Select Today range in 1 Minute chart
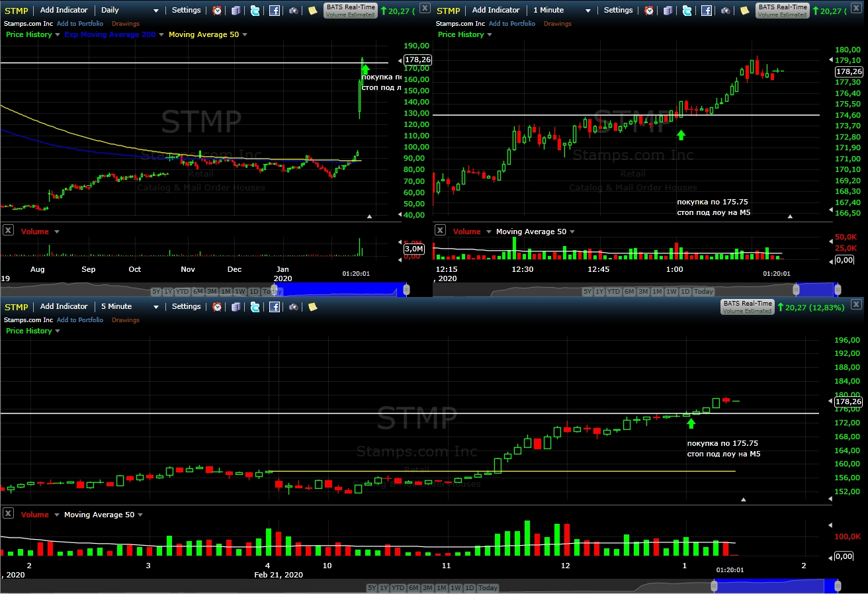 703,292
